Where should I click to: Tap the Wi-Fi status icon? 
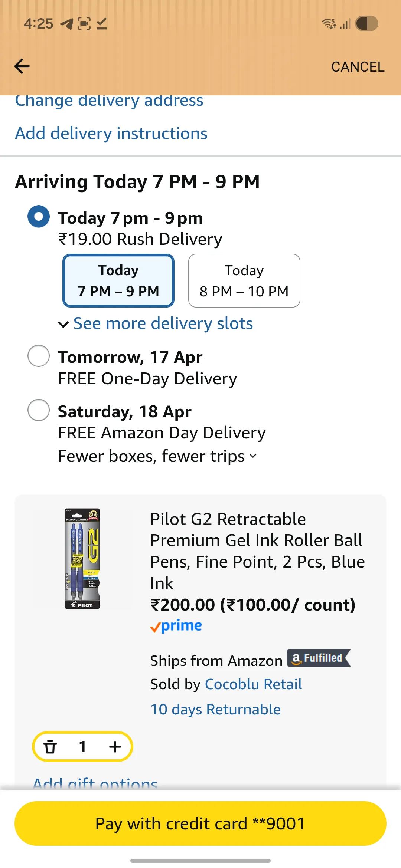[329, 24]
